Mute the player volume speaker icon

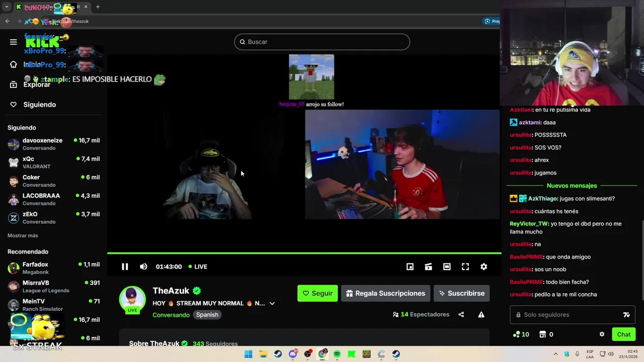143,266
